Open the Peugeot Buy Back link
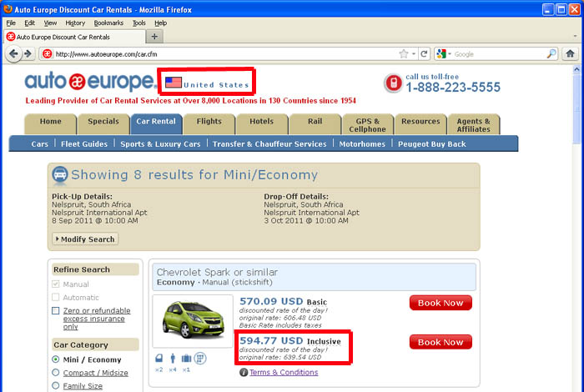 click(431, 144)
